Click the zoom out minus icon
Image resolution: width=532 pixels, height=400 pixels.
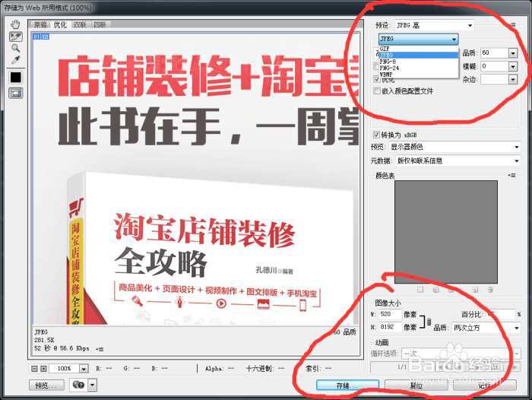coord(34,368)
